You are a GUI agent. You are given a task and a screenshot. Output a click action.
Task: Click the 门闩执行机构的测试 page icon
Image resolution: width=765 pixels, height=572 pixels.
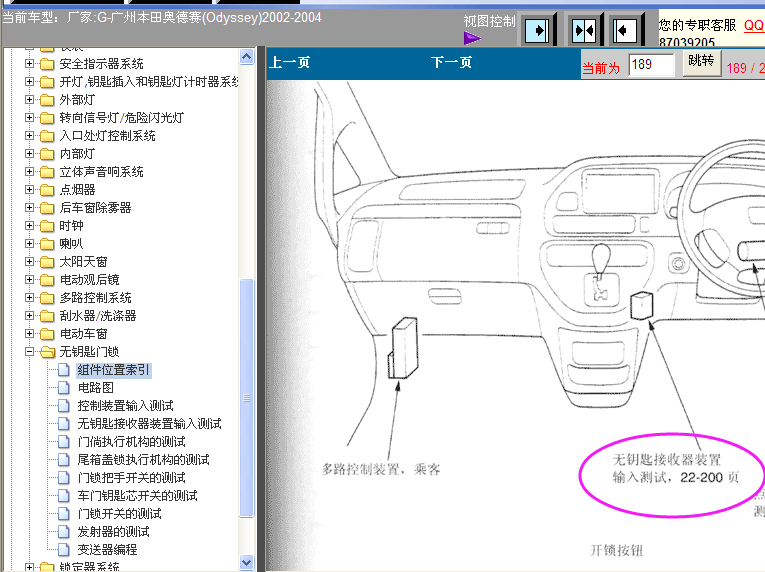click(64, 442)
